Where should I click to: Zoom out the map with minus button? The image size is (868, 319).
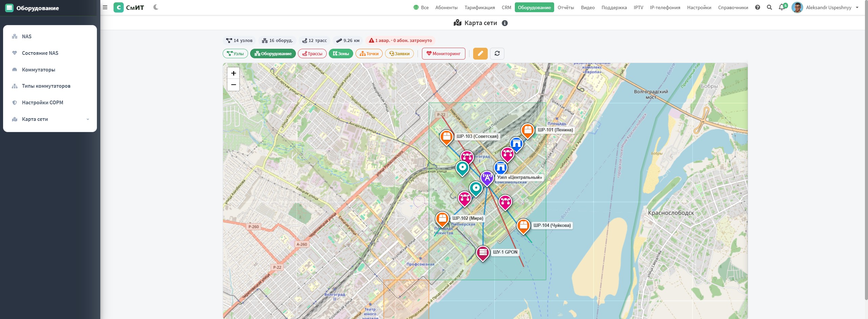click(234, 85)
